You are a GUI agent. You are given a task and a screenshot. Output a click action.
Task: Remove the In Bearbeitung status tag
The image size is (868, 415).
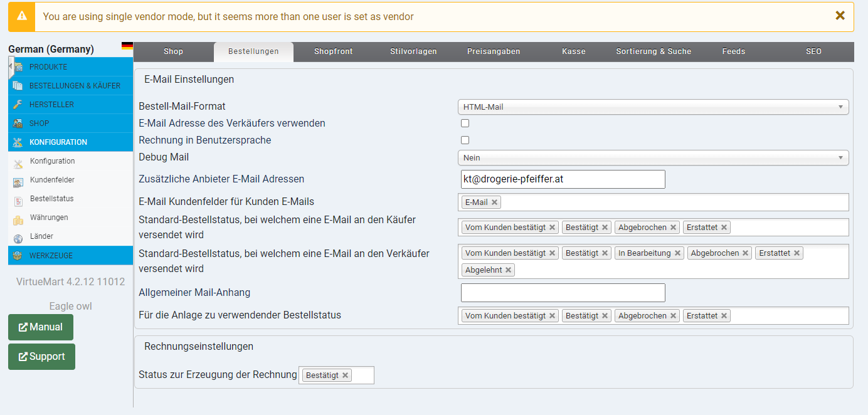(x=677, y=253)
